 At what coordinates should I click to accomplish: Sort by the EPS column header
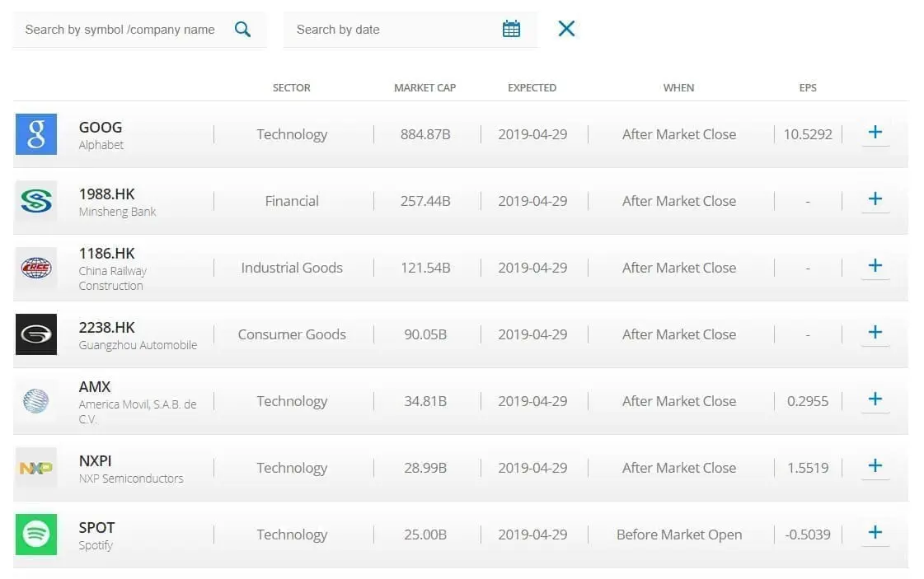point(807,88)
